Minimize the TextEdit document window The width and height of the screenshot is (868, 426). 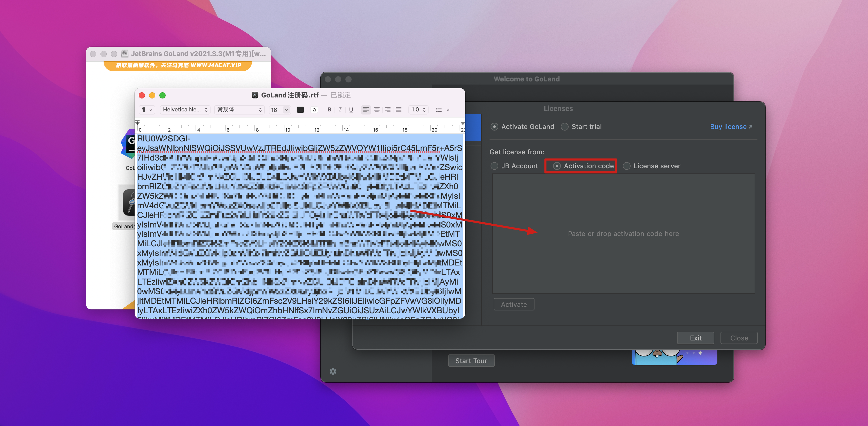pos(152,95)
